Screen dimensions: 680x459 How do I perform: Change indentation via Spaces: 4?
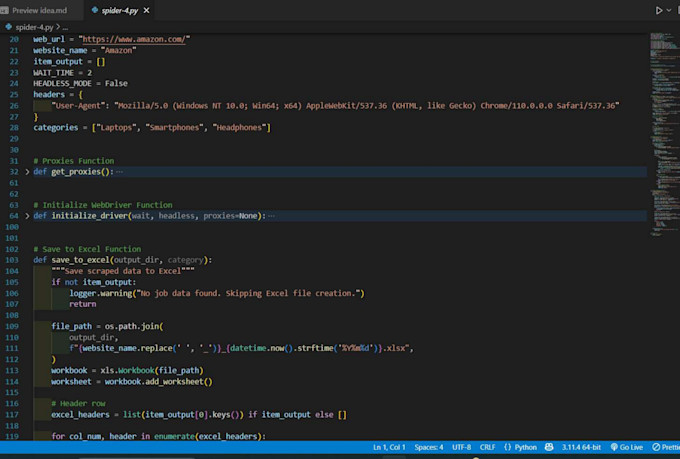(428, 447)
